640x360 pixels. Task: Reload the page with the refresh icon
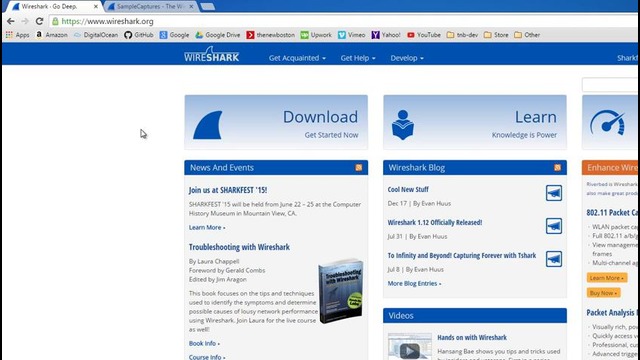click(x=39, y=21)
